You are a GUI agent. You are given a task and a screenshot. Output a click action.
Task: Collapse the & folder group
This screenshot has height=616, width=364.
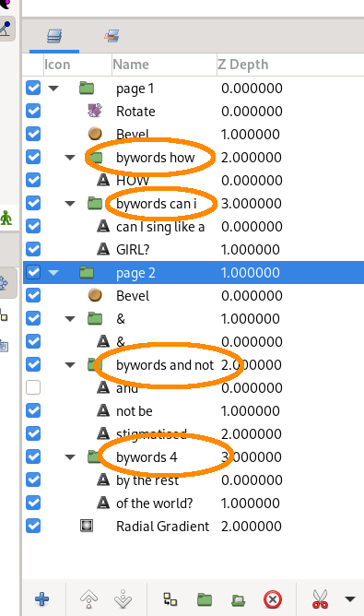pos(70,319)
